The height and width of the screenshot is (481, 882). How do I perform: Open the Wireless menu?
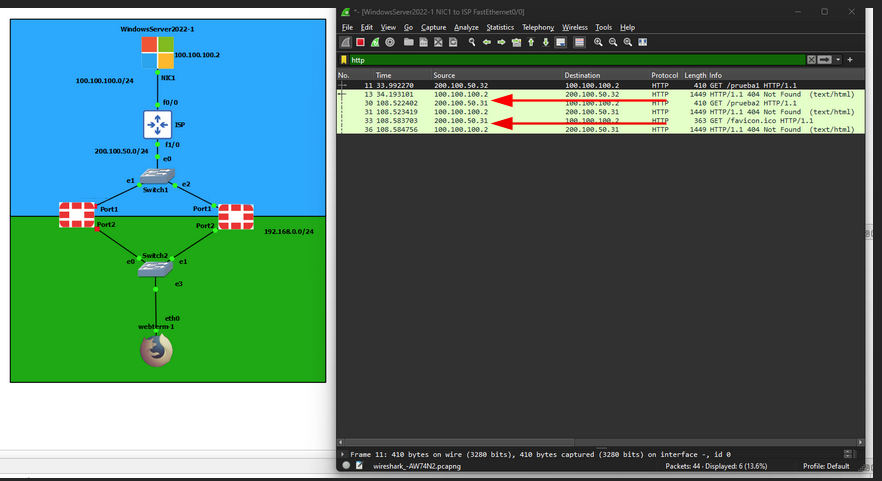pyautogui.click(x=575, y=27)
